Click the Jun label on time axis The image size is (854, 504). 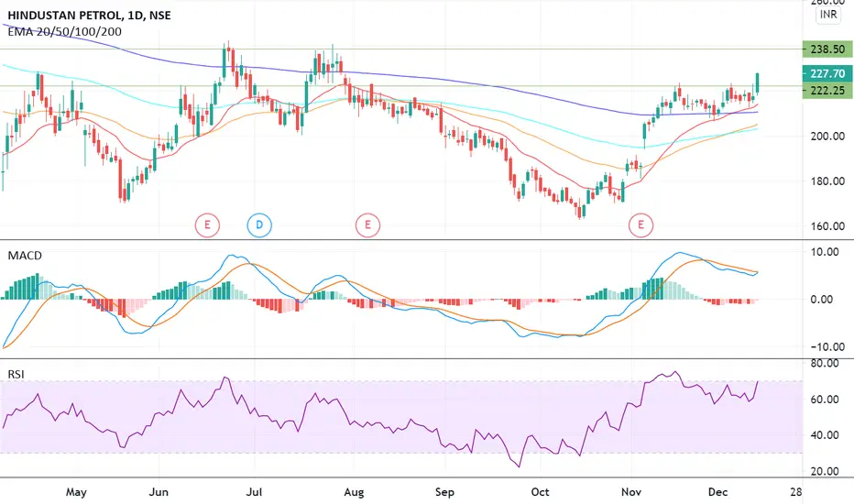click(159, 492)
